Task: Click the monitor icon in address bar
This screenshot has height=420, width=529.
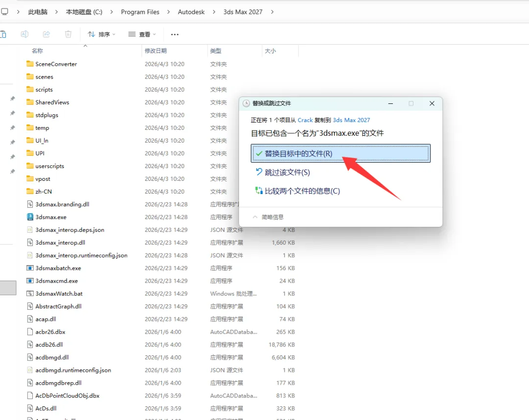Action: 4,12
